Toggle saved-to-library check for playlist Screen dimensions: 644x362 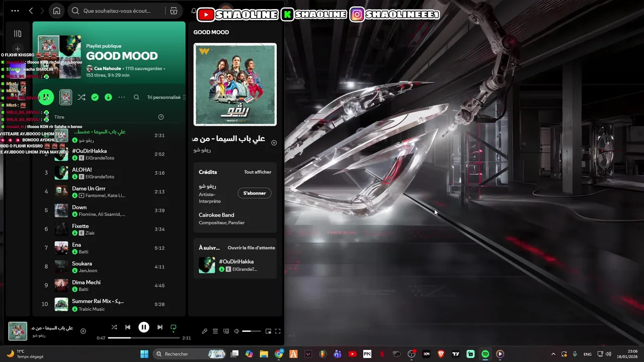pos(95,97)
